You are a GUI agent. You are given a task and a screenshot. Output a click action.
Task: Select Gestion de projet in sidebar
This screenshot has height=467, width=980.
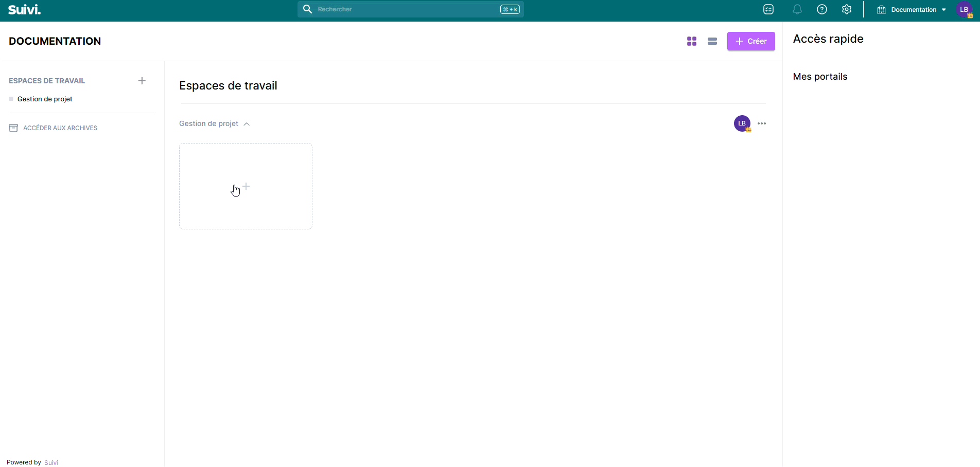[45, 99]
